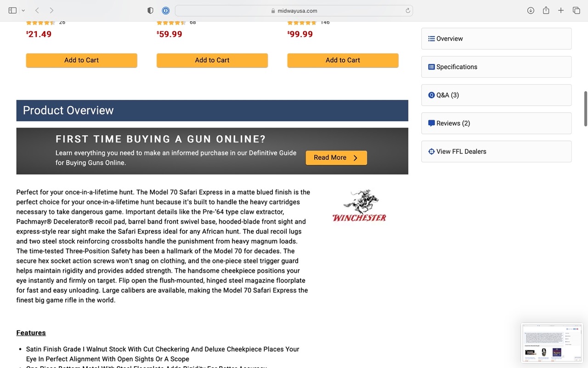
Task: Open the Share menu icon
Action: click(x=546, y=10)
